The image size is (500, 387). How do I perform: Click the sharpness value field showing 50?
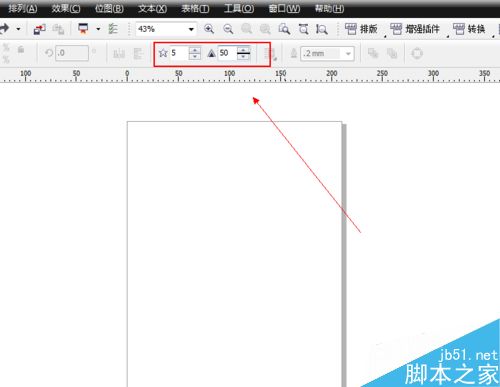click(227, 53)
